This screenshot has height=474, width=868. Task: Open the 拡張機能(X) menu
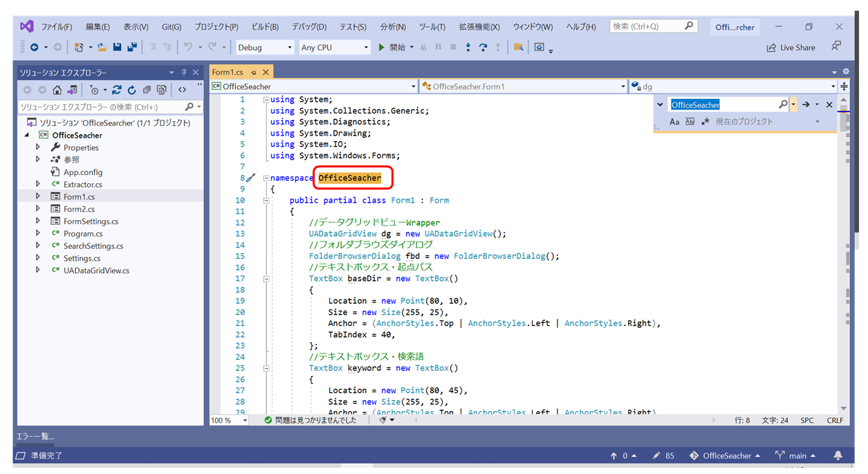click(x=479, y=27)
